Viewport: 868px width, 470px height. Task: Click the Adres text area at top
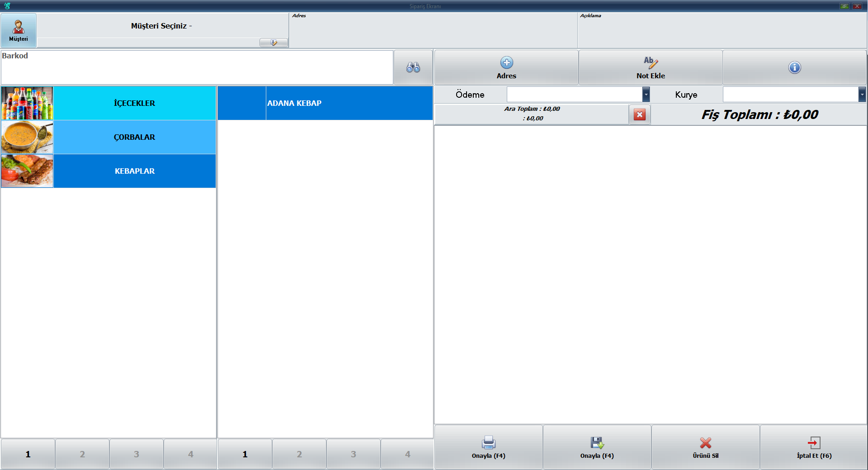point(433,30)
